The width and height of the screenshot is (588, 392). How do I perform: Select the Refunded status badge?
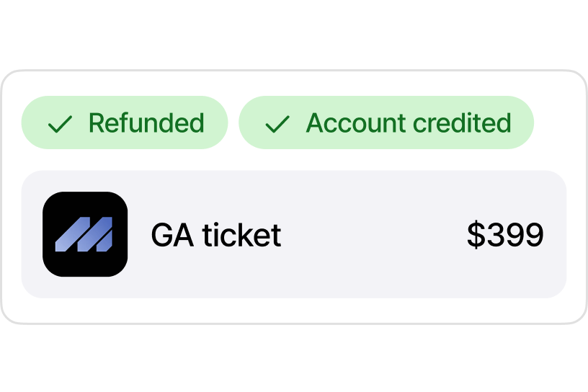[124, 123]
